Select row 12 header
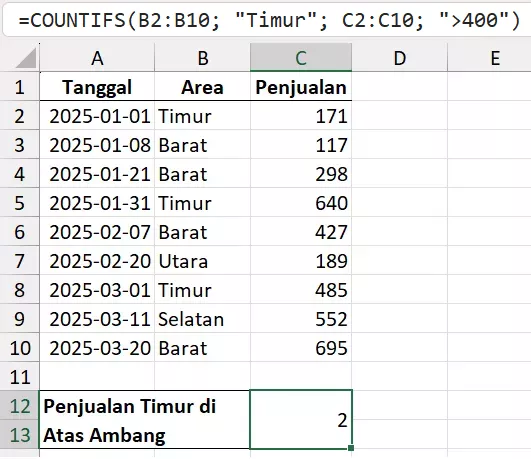The height and width of the screenshot is (459, 531). pyautogui.click(x=20, y=406)
